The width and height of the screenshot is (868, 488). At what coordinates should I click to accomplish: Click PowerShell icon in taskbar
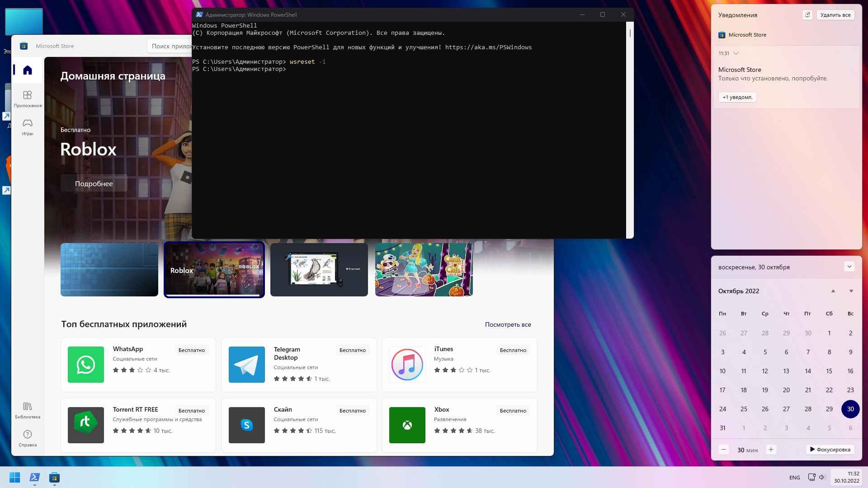click(x=34, y=477)
